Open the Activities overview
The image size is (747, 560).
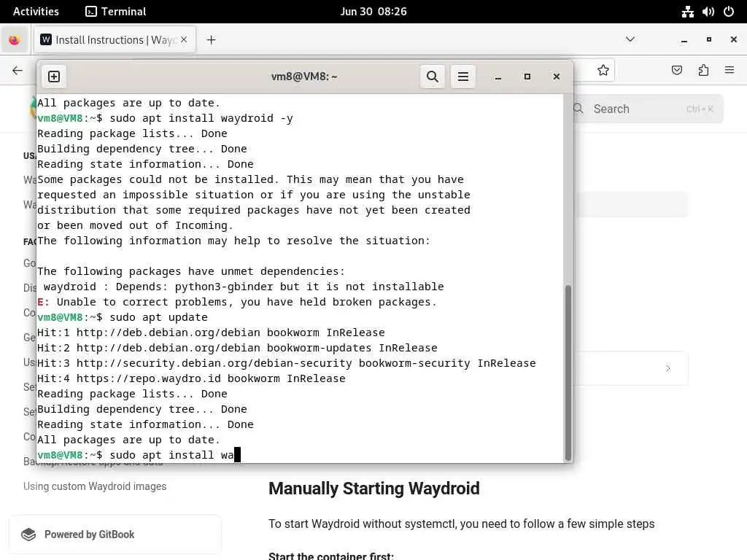[36, 12]
